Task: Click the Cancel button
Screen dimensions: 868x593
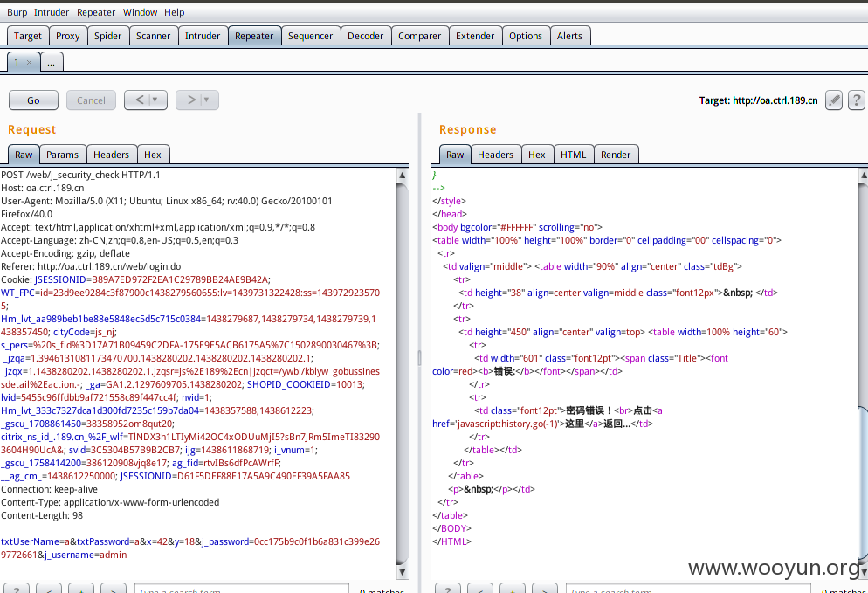Action: 91,100
